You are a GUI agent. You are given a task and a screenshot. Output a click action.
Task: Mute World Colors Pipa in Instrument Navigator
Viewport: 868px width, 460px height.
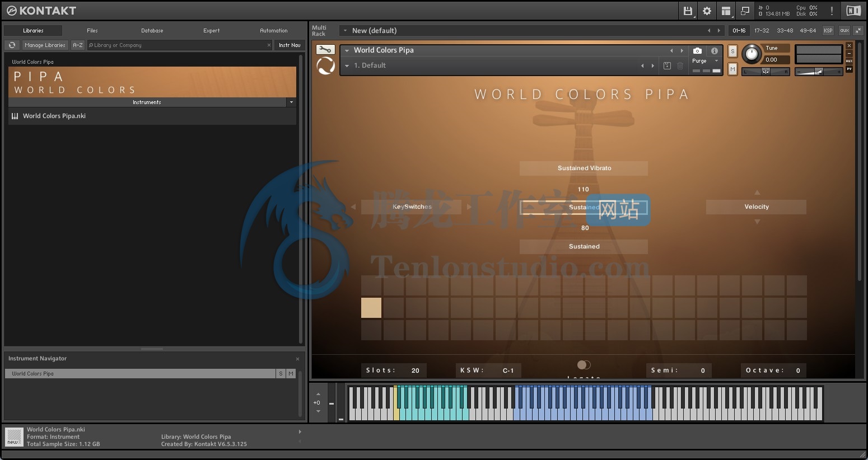point(291,373)
